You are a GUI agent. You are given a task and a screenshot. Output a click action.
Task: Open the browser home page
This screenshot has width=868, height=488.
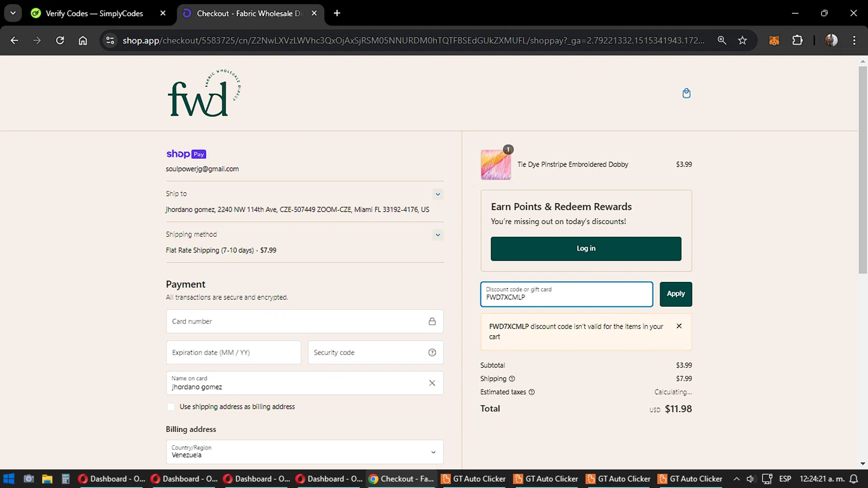click(x=83, y=41)
